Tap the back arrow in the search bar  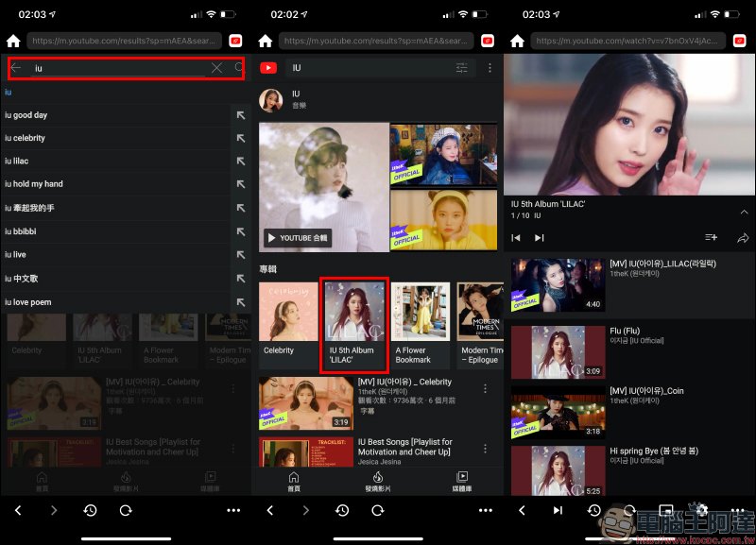16,68
